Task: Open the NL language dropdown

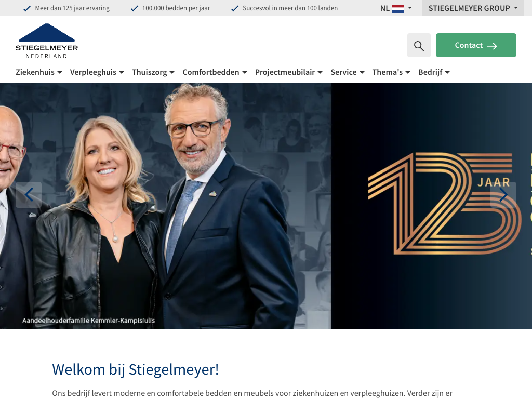Action: 396,8
